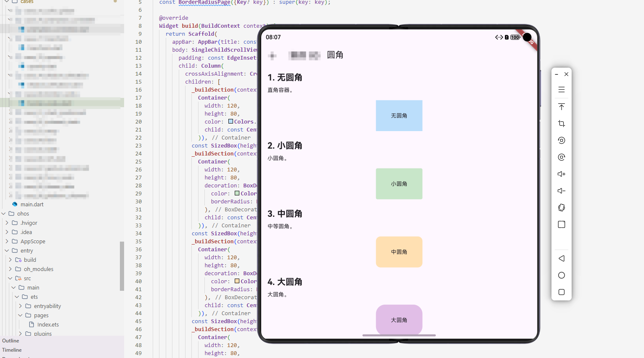Open the Timeline panel

click(11, 350)
